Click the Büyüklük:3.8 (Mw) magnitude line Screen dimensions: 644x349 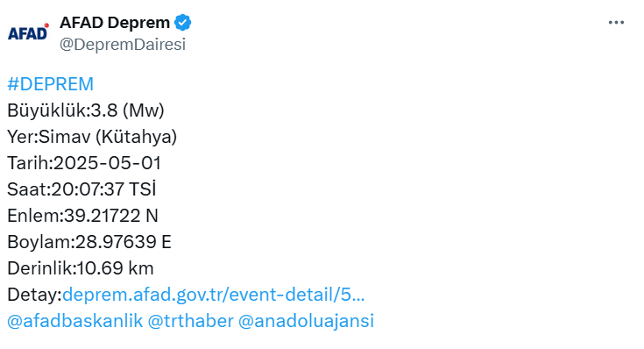click(86, 110)
